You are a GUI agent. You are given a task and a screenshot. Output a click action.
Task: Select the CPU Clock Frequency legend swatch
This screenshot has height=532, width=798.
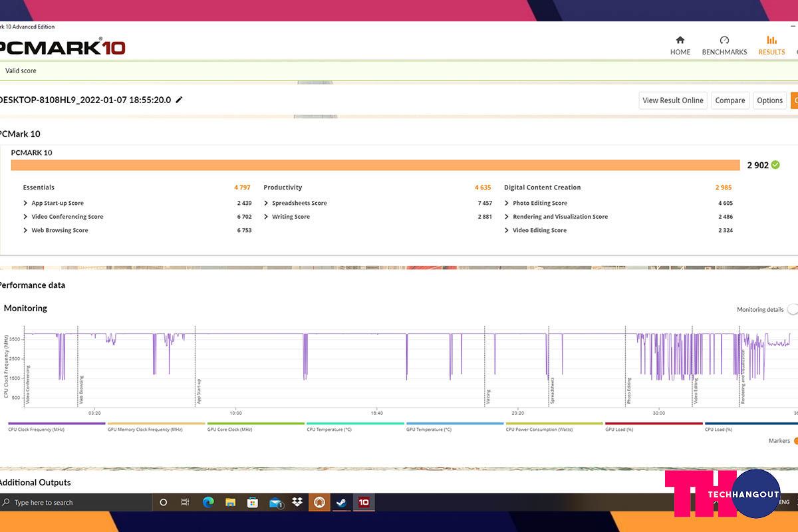click(57, 424)
